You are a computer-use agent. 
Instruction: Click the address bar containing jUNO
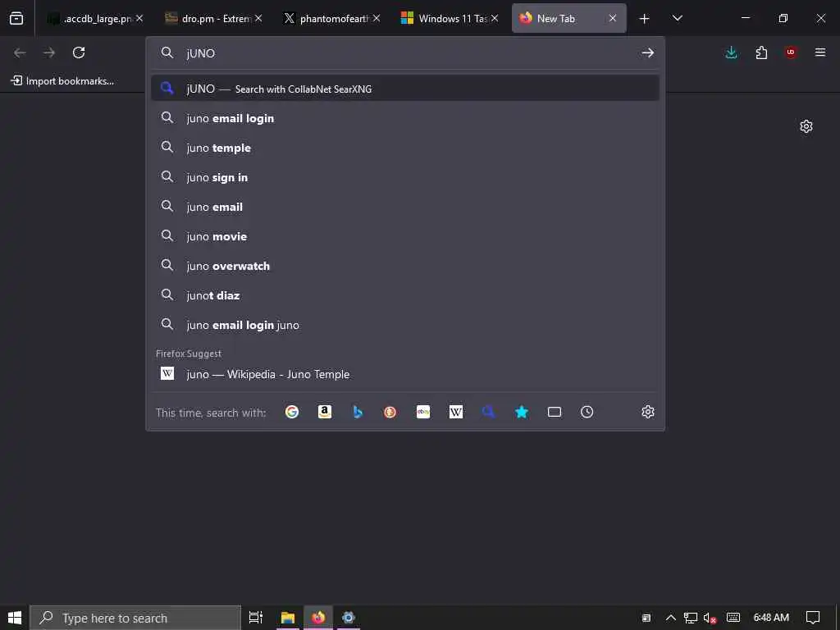(x=407, y=53)
